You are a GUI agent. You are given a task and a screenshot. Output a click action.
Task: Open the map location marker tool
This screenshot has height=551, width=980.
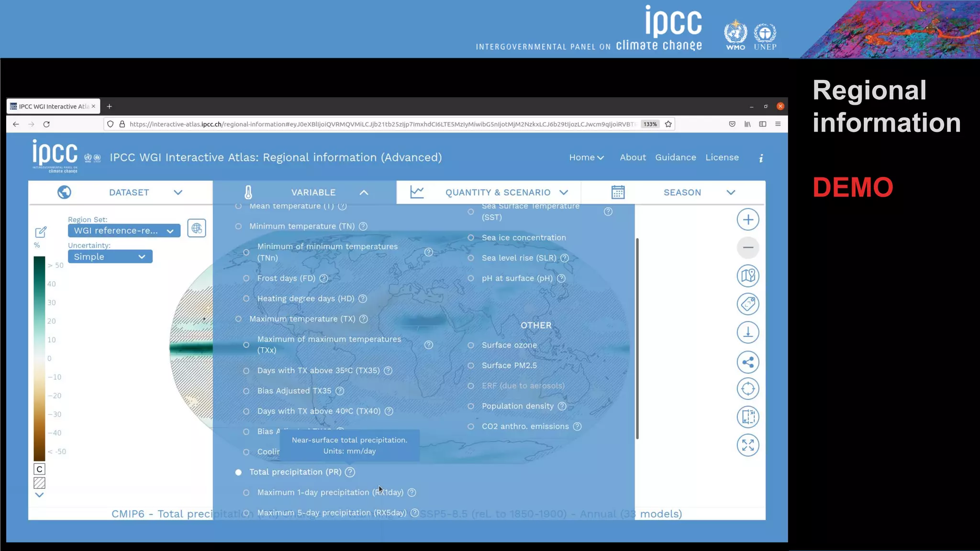(x=748, y=275)
